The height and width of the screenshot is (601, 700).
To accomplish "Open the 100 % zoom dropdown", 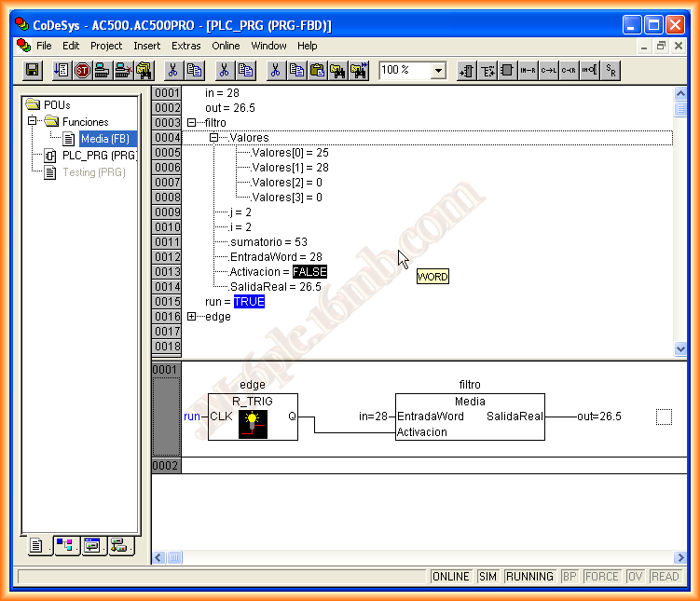I will [438, 71].
